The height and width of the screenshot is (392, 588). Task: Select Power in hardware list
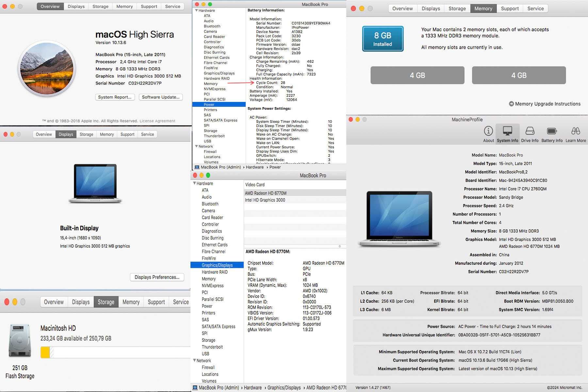(219, 105)
